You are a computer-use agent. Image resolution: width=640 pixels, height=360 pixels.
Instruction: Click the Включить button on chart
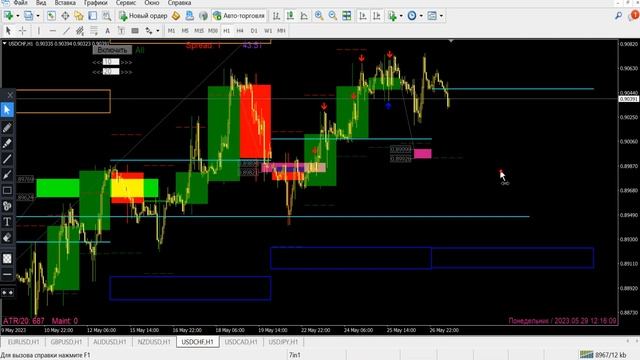(112, 50)
